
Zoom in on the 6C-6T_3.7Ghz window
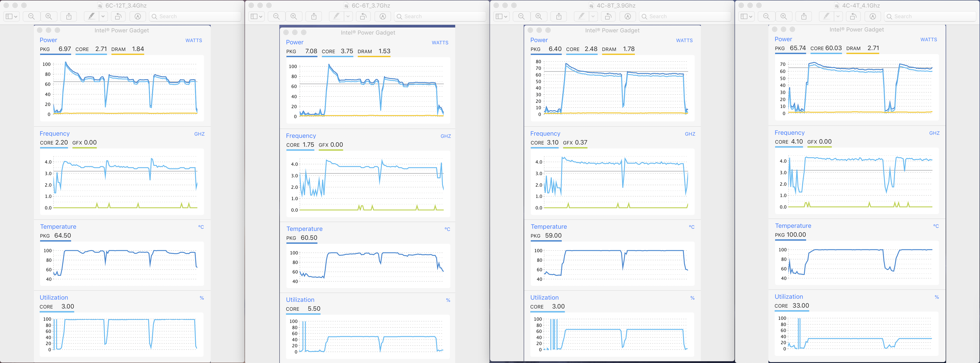click(x=294, y=16)
